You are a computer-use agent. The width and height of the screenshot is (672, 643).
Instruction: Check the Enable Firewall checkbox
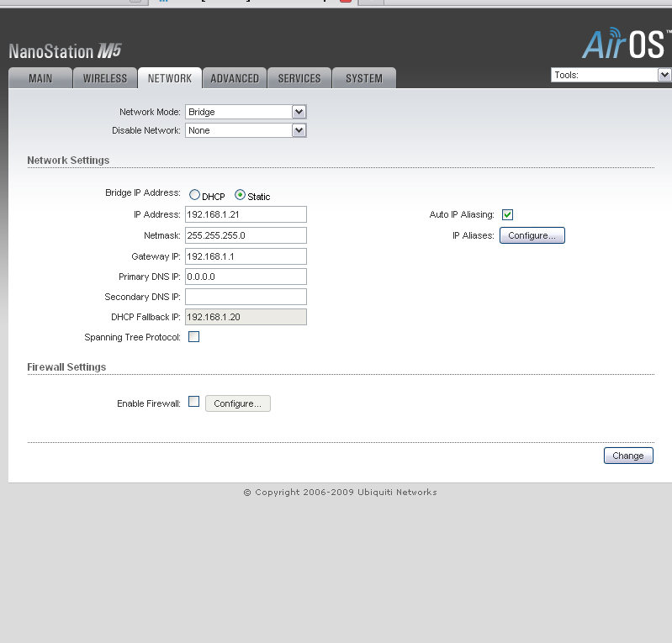tap(193, 402)
